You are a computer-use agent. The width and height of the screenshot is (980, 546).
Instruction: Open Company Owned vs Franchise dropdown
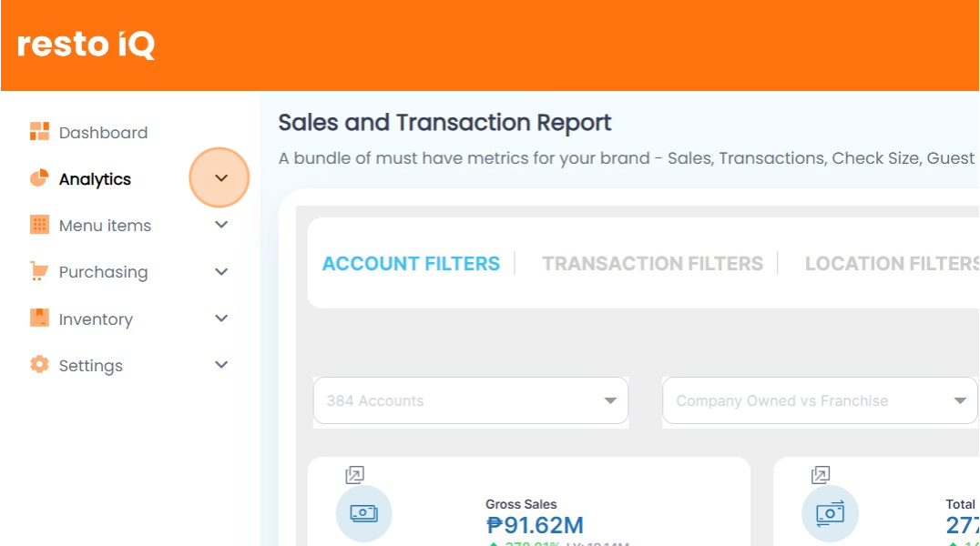coord(820,400)
